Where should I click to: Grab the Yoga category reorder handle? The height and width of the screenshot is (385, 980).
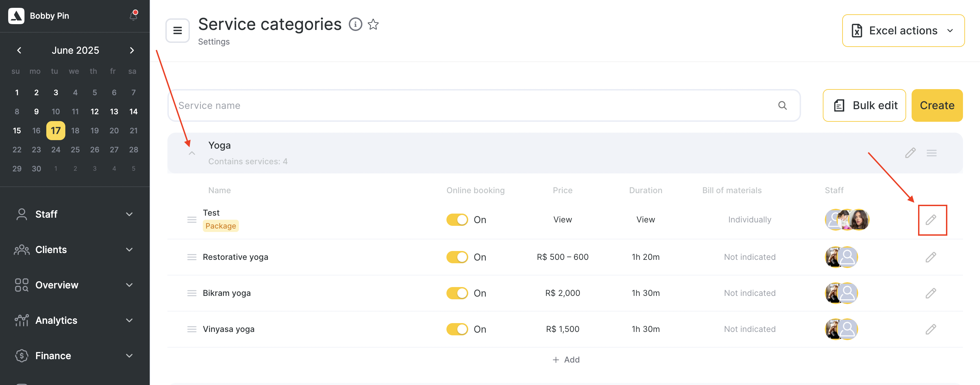[931, 153]
